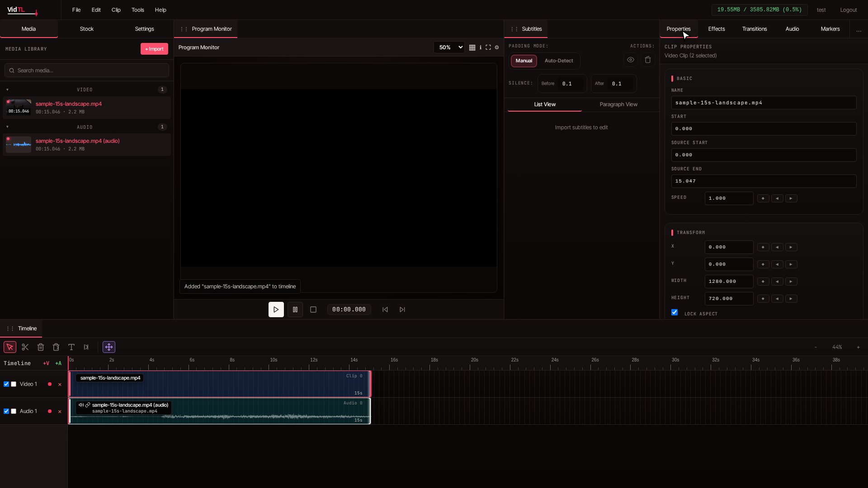Viewport: 868px width, 488px height.
Task: Remove the Video 1 track with X
Action: coord(60,385)
